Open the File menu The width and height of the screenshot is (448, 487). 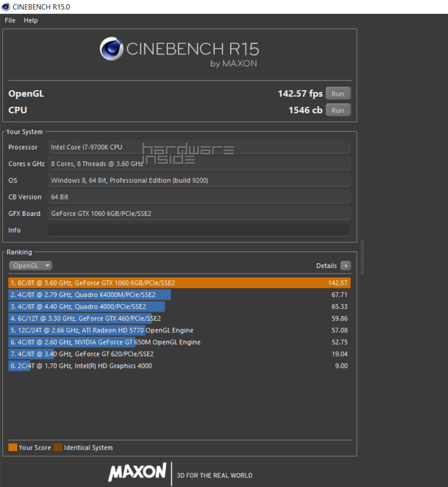pyautogui.click(x=10, y=20)
